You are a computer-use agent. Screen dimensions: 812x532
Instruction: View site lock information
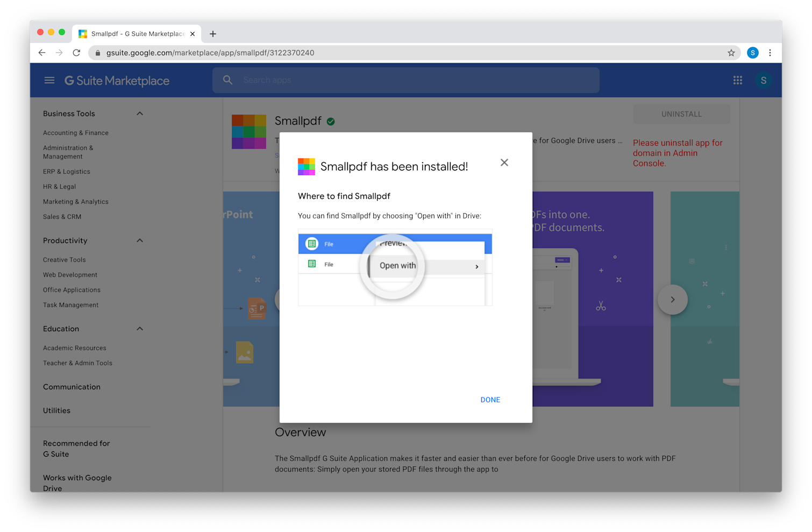pos(98,53)
